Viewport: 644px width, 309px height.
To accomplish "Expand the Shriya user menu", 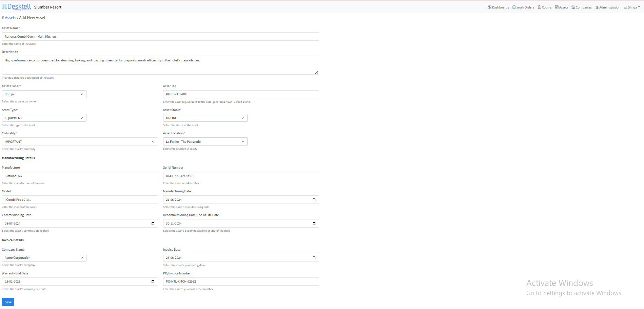I will pyautogui.click(x=632, y=7).
